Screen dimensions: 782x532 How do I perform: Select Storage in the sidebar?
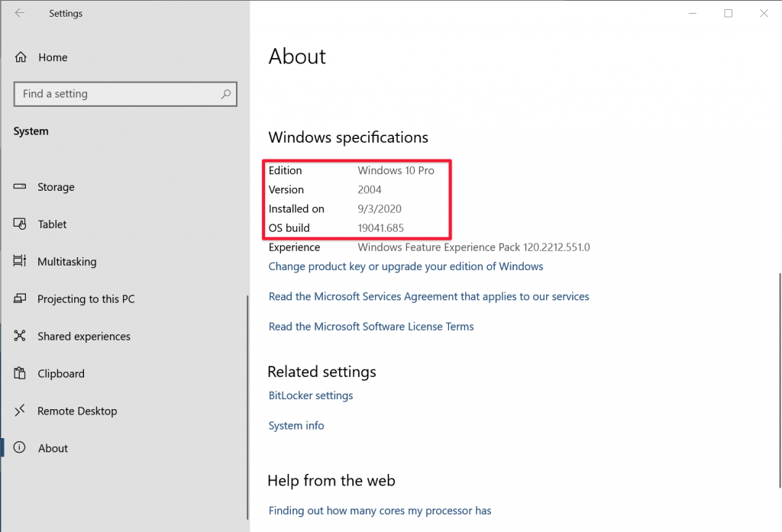(56, 187)
